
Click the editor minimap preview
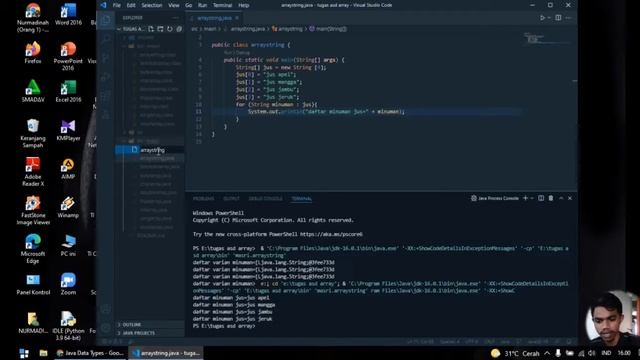coord(548,39)
